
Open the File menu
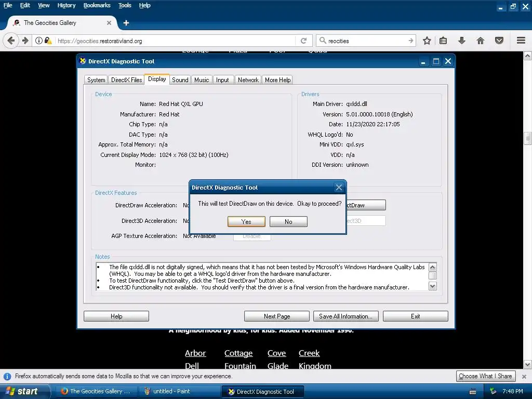point(7,5)
